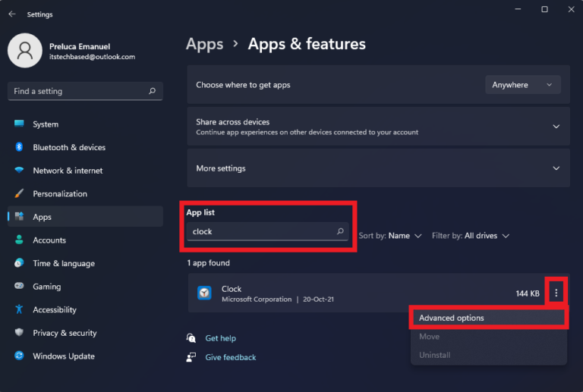This screenshot has height=392, width=583.
Task: Click the itstechbased@outlook.com email text
Action: [x=92, y=57]
